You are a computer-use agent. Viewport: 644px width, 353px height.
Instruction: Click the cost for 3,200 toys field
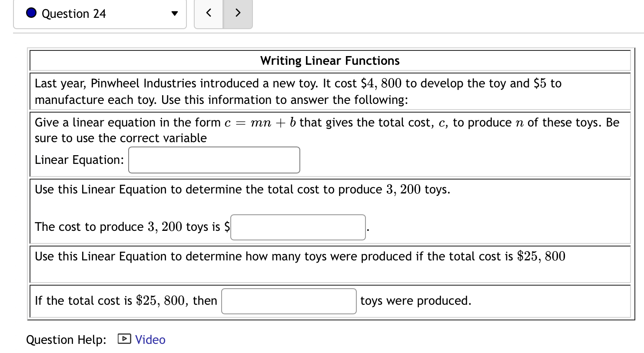point(298,227)
